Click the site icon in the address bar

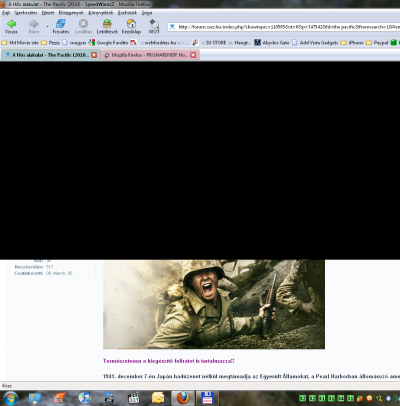pos(172,27)
